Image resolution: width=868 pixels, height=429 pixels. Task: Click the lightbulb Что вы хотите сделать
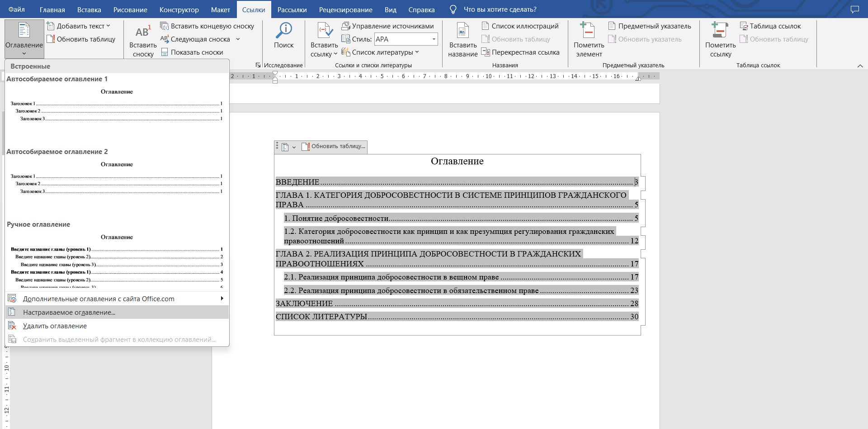453,9
